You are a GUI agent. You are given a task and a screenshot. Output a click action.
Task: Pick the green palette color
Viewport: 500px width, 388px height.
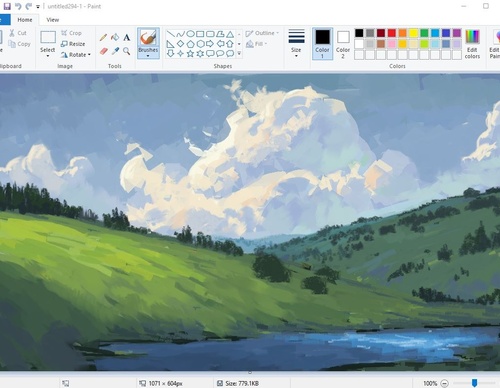pos(424,33)
